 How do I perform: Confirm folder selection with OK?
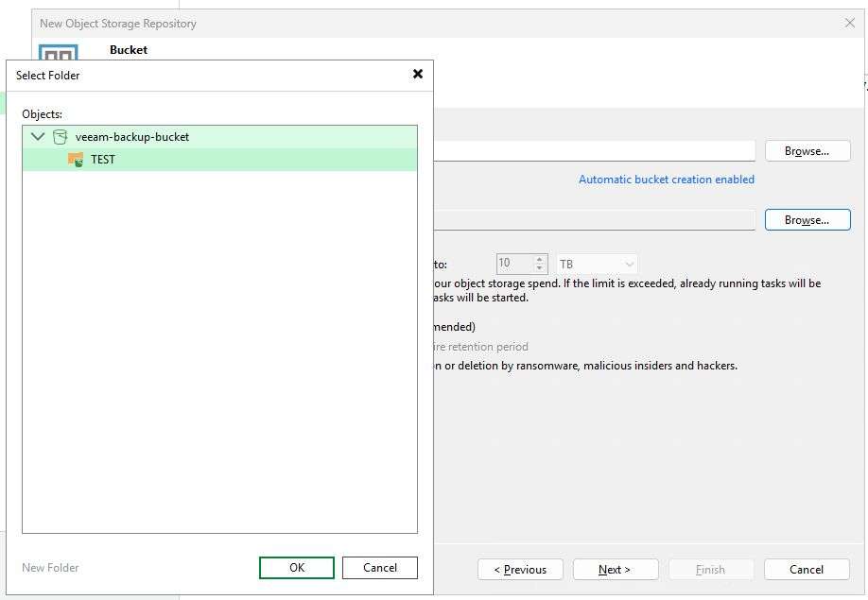click(297, 567)
